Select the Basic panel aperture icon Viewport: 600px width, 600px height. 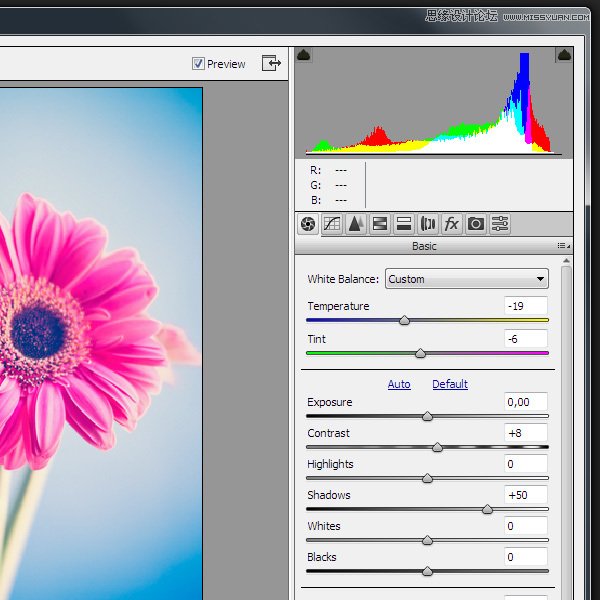[308, 224]
